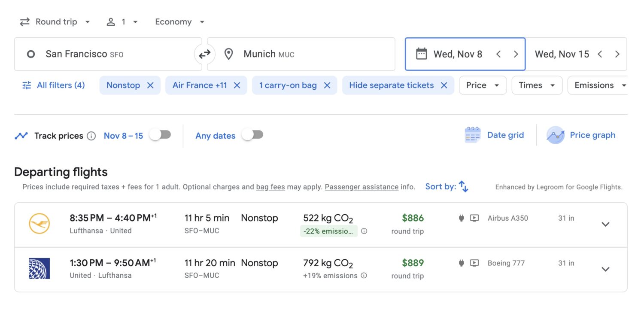
Task: Open the Price graph icon
Action: coord(555,135)
